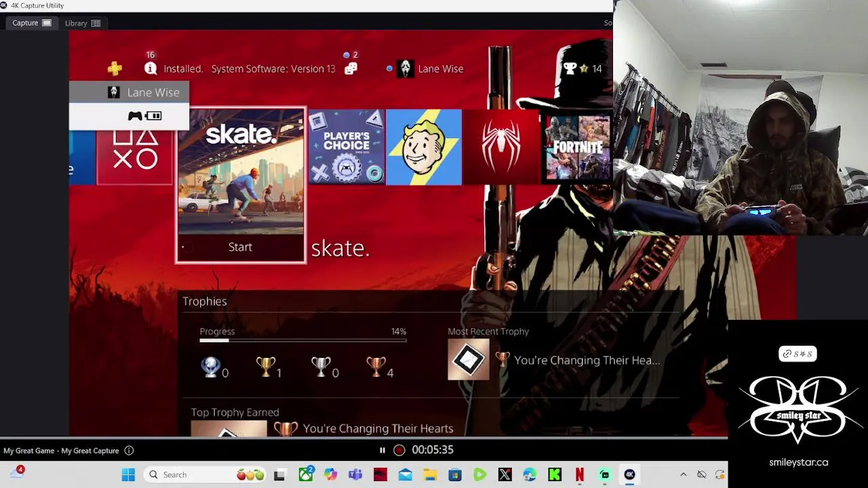Screen dimensions: 868x488
Task: Open Microsoft Teams from taskbar
Action: [x=355, y=474]
